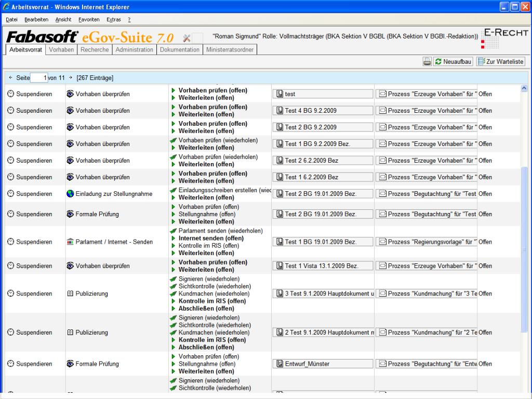The image size is (532, 399).
Task: Click Parlament senden (wiederholen) step
Action: click(x=220, y=231)
